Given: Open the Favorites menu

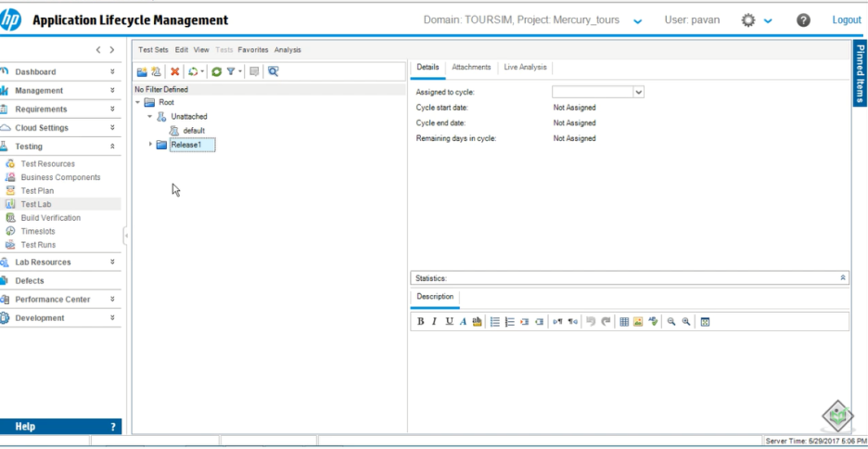Looking at the screenshot, I should pos(253,50).
